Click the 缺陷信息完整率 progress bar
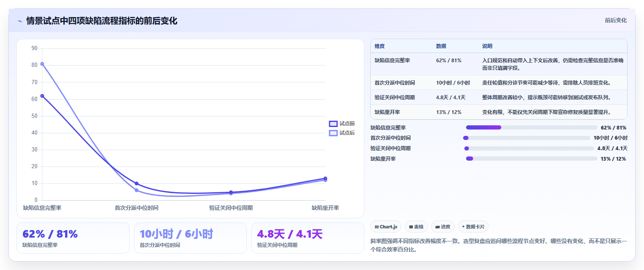The height and width of the screenshot is (270, 644). (531, 127)
